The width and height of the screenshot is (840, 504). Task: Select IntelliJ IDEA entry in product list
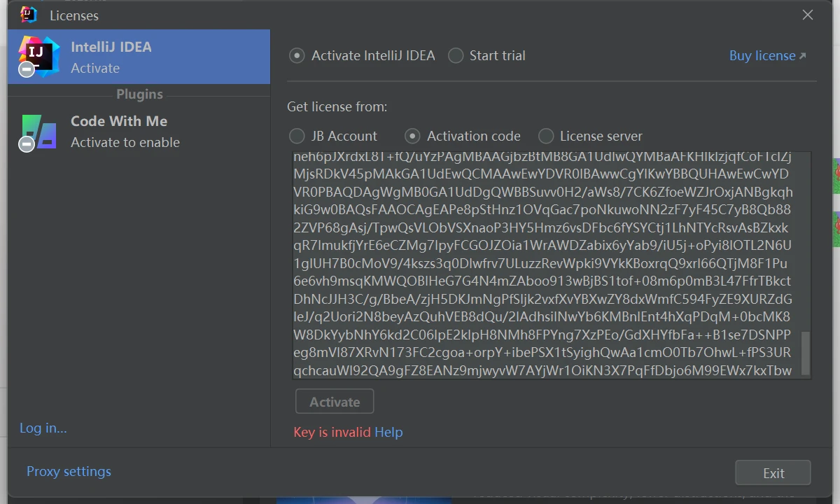click(139, 57)
